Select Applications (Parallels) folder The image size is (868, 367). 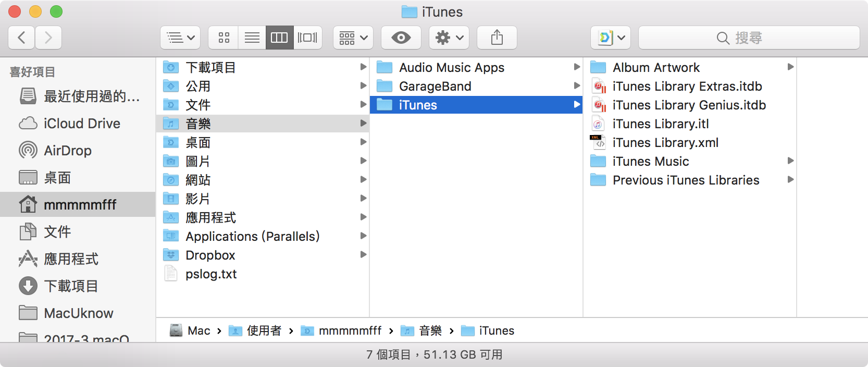click(x=263, y=236)
